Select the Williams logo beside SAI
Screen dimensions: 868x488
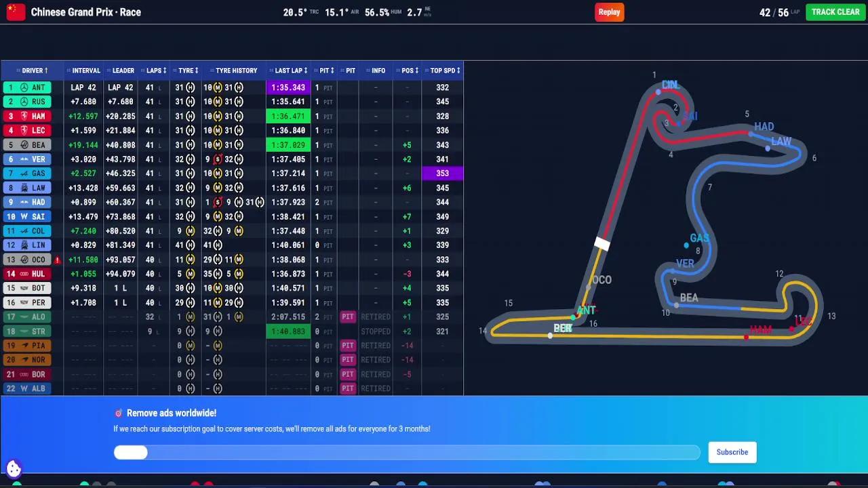24,217
